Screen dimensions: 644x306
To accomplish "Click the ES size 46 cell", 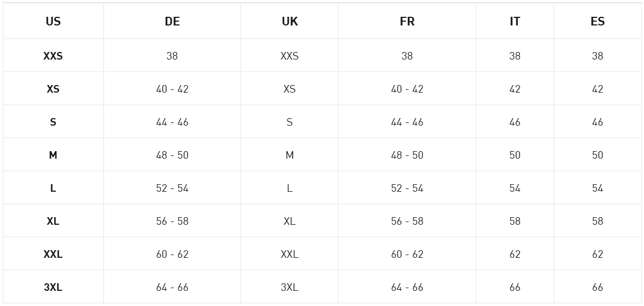I will (x=597, y=122).
